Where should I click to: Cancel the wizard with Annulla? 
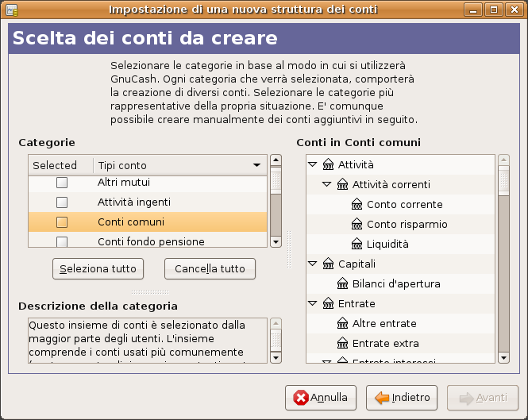[x=321, y=398]
